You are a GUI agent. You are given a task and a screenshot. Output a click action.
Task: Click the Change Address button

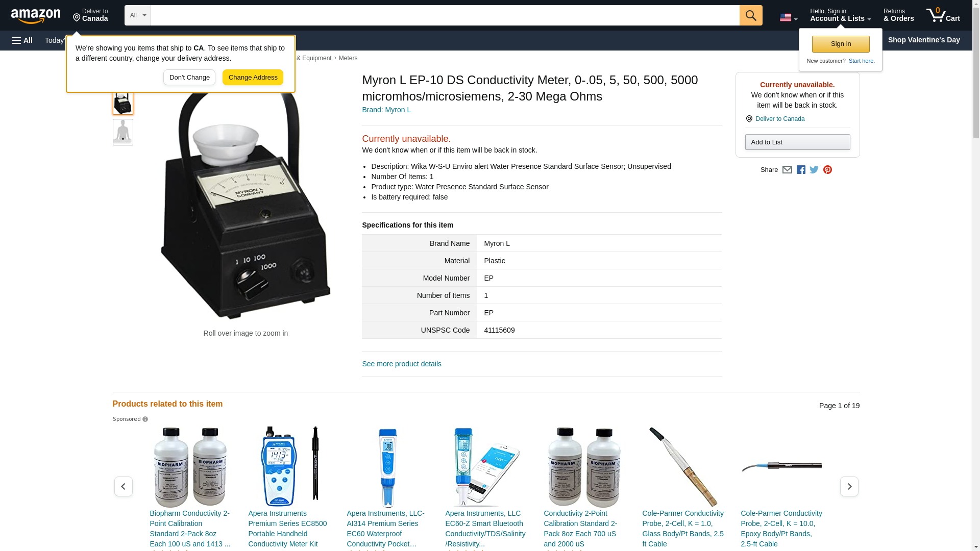click(253, 78)
